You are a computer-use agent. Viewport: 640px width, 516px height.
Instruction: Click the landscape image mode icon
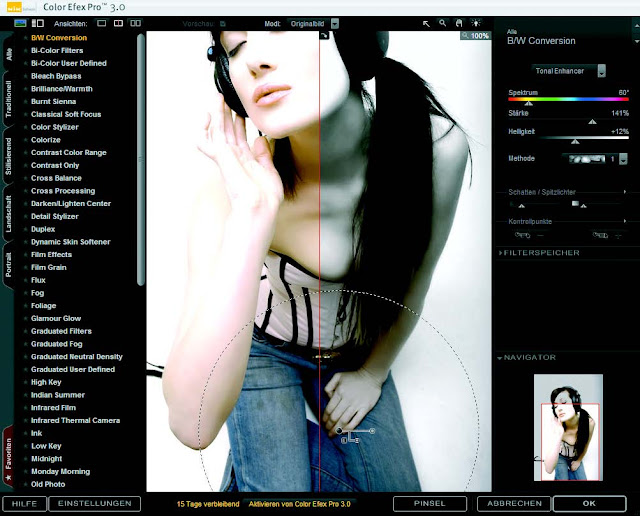[20, 23]
